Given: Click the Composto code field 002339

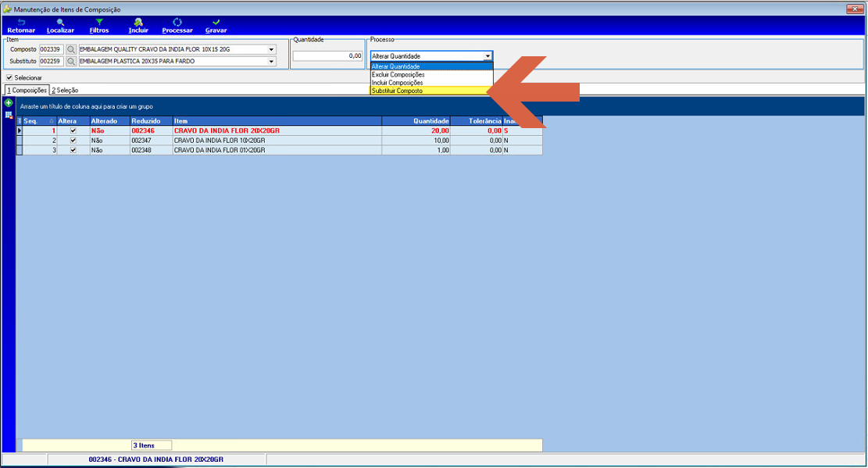Looking at the screenshot, I should pos(51,49).
